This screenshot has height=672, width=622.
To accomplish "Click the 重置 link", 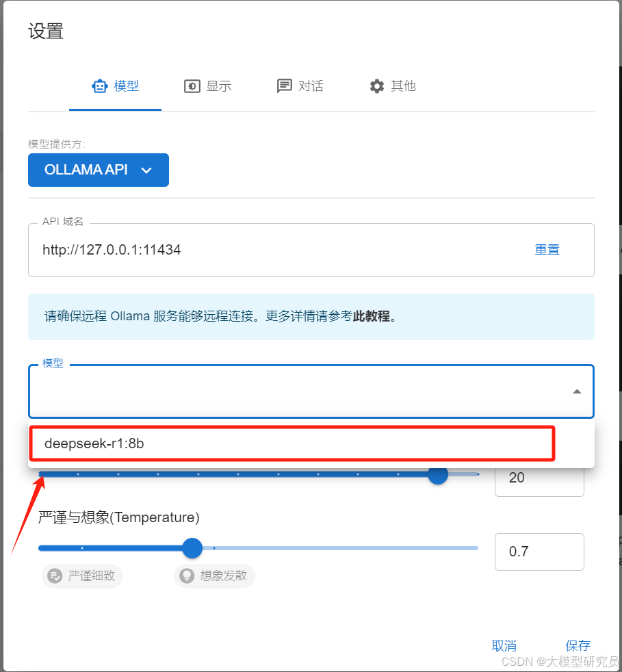I will (x=547, y=249).
